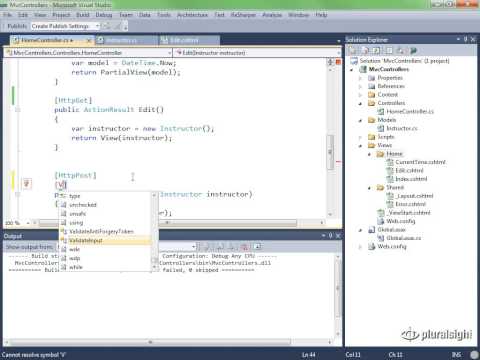This screenshot has height=360, width=480.
Task: Collapse the Edit() method outlining box
Action: (18, 110)
